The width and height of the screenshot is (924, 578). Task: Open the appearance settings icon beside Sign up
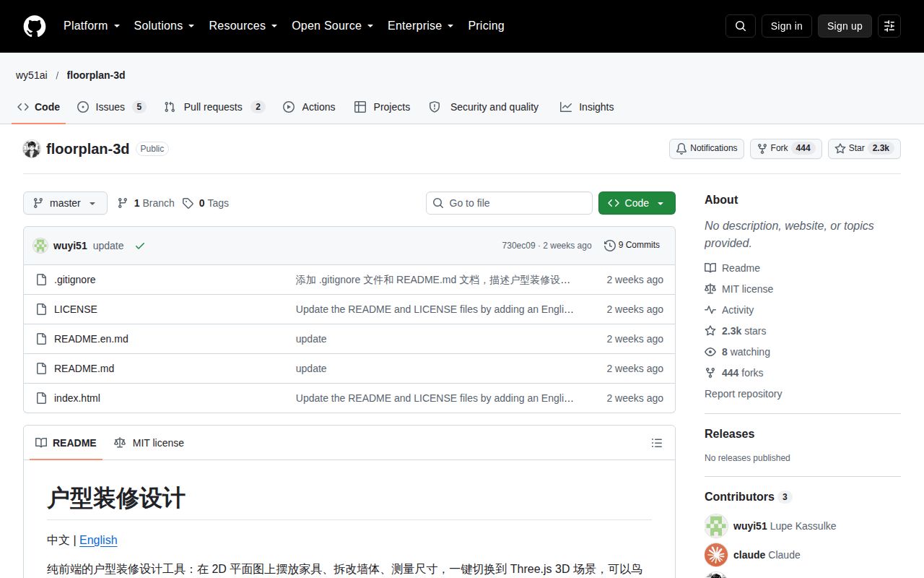889,26
